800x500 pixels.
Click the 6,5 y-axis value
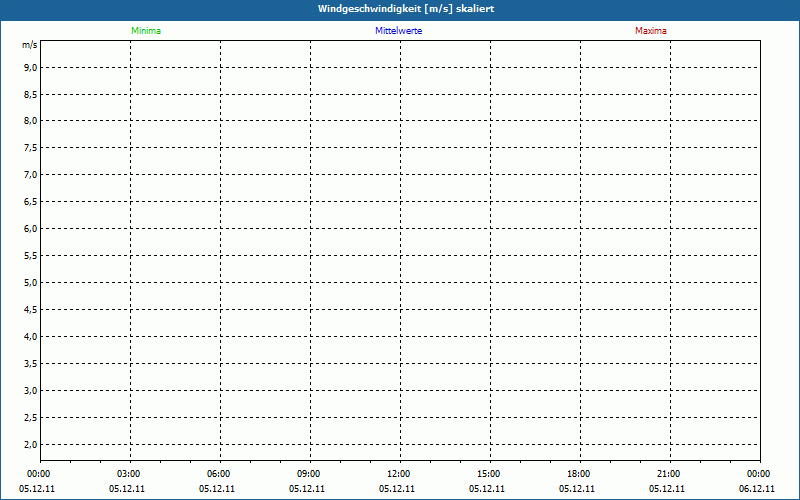point(31,202)
